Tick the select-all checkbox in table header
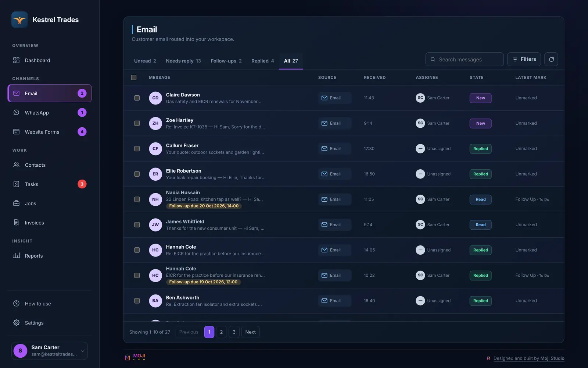 134,77
